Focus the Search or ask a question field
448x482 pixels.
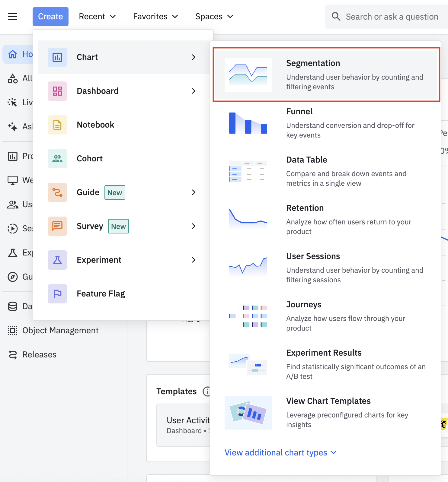point(392,17)
